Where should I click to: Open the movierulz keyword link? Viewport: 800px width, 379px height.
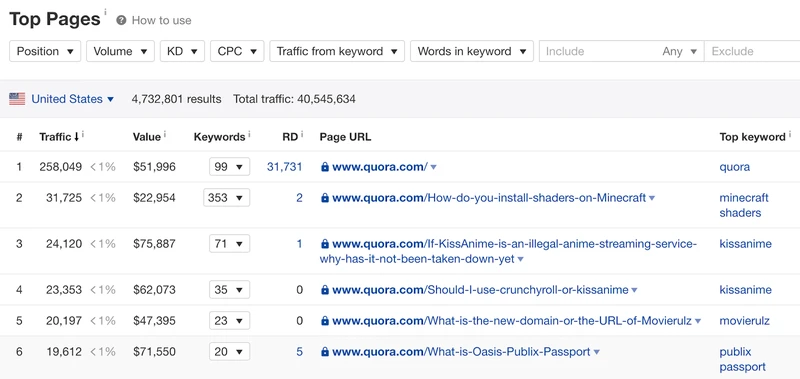(744, 321)
